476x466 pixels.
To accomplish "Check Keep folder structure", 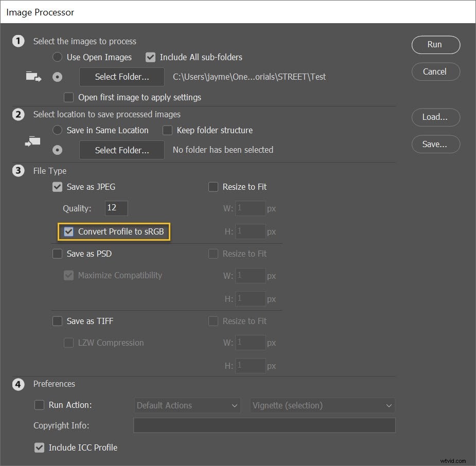I will tap(167, 130).
